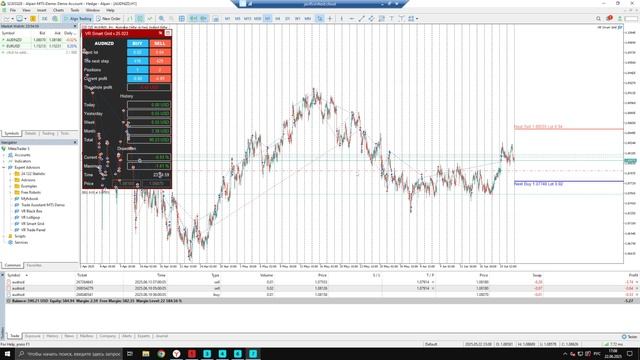
Task: Click the Windows Start button
Action: (7, 353)
